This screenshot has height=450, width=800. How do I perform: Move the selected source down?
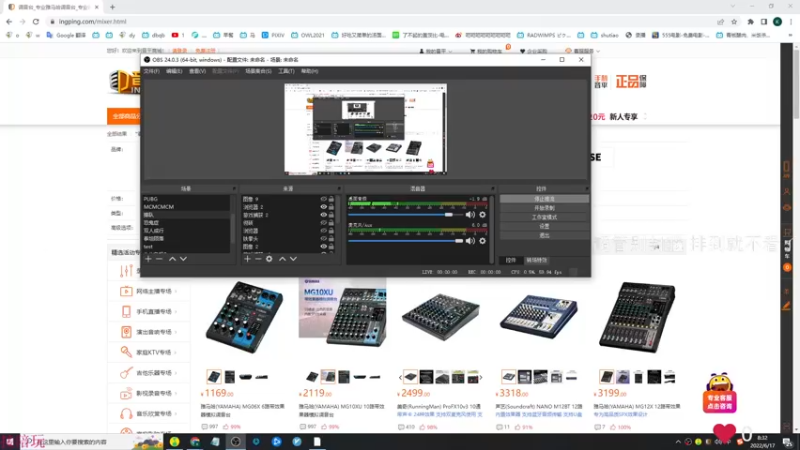pos(293,259)
